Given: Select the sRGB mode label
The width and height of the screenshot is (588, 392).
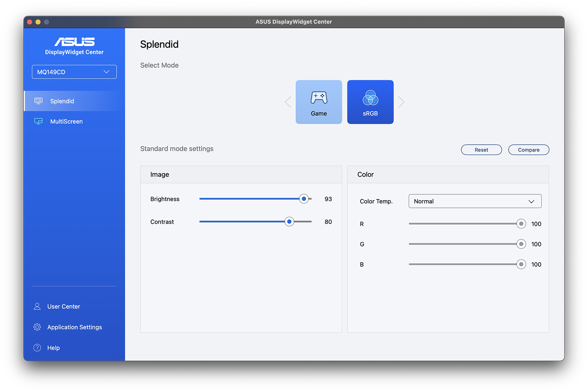Looking at the screenshot, I should click(x=370, y=114).
